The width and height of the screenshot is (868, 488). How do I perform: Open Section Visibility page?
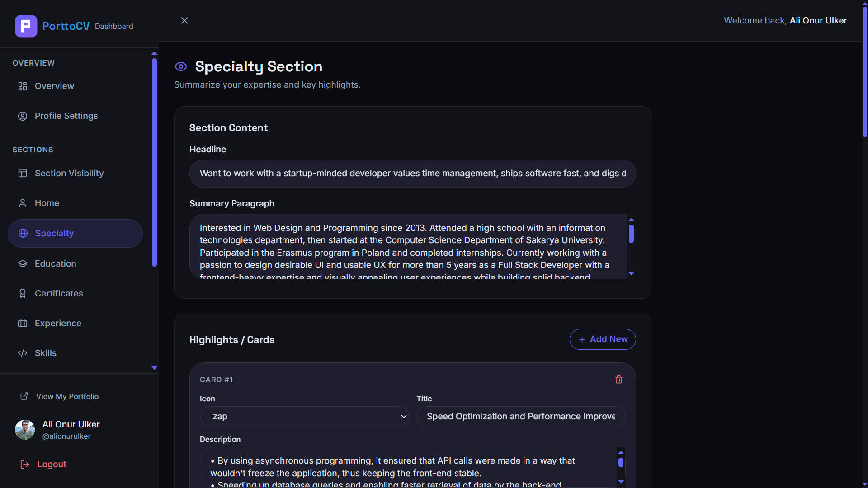pos(75,173)
